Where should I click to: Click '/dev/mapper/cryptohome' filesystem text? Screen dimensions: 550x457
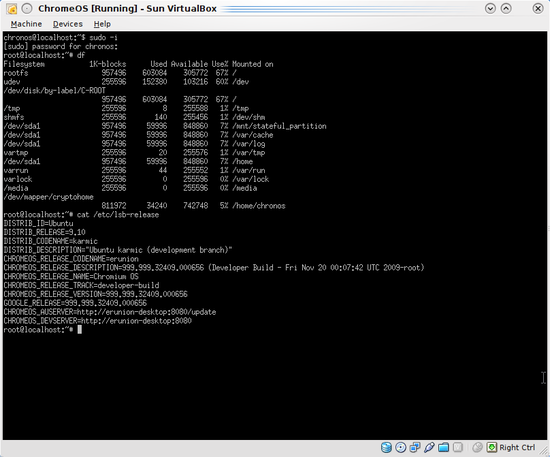(x=49, y=197)
